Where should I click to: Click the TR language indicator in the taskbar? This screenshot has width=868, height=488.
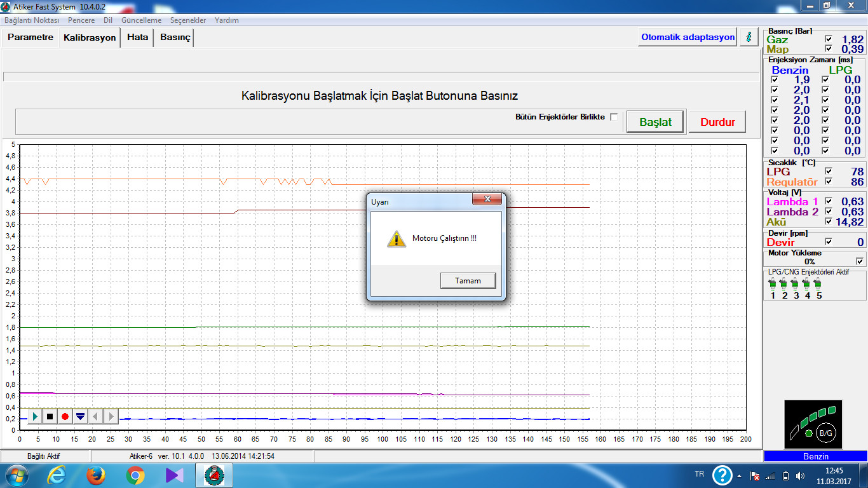[x=700, y=474]
